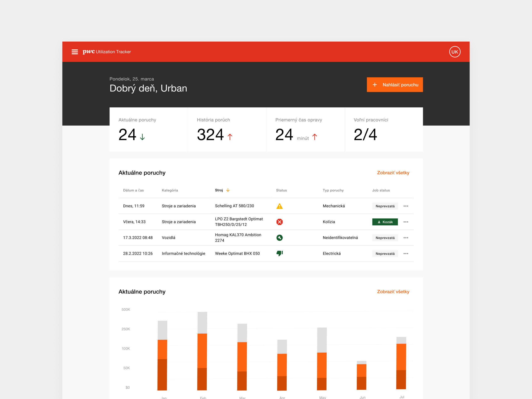Click the green down arrow next to 24

[x=142, y=137]
